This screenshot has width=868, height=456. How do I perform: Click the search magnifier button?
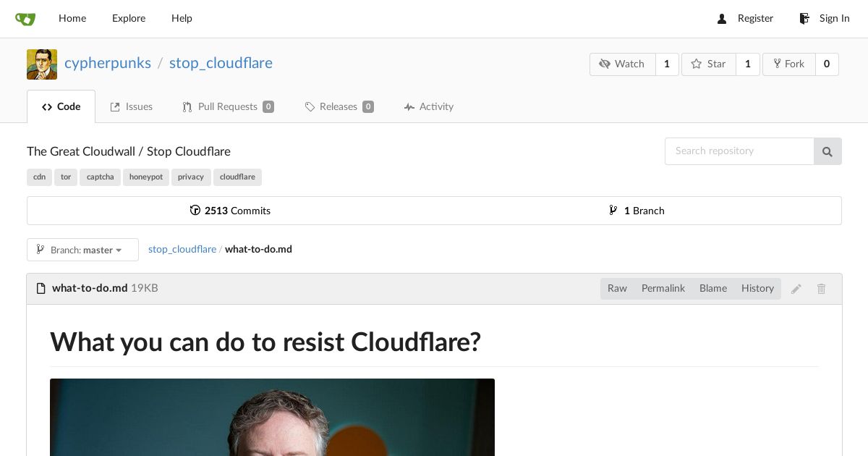coord(827,151)
